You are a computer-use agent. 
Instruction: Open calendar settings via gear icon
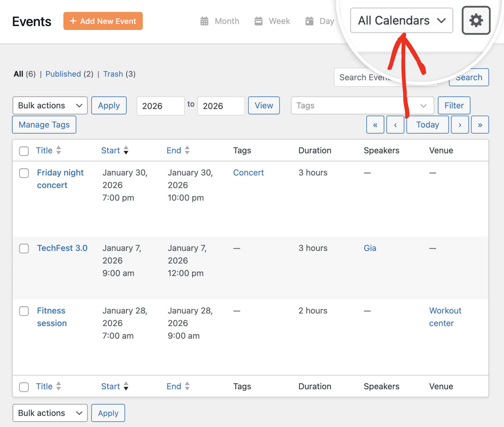(x=476, y=20)
